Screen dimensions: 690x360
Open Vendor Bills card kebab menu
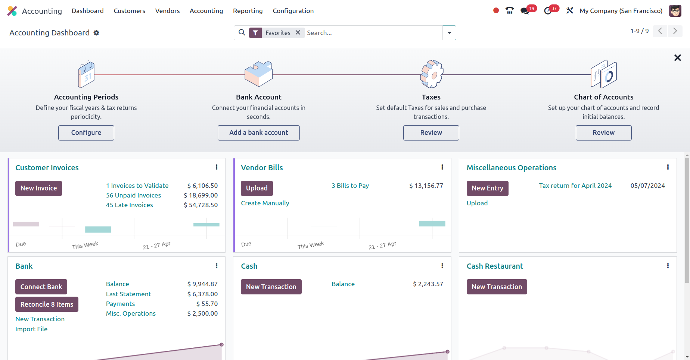pos(442,167)
